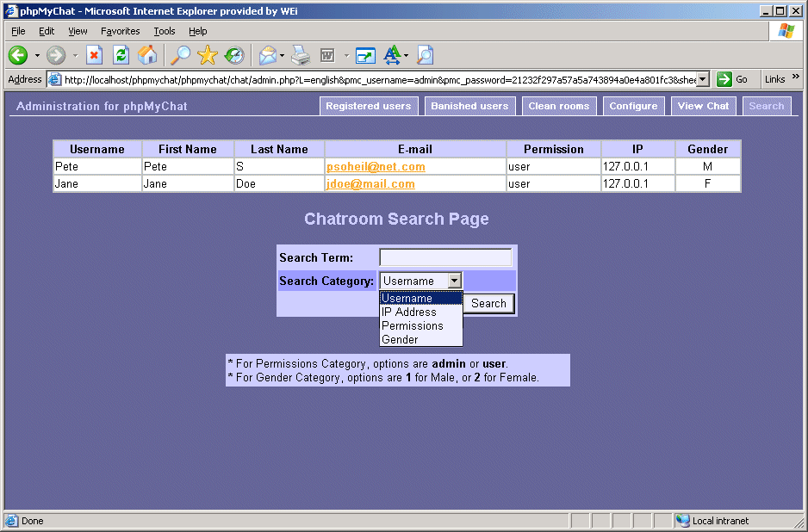Print the page with printer icon
The width and height of the screenshot is (808, 532).
(x=301, y=55)
